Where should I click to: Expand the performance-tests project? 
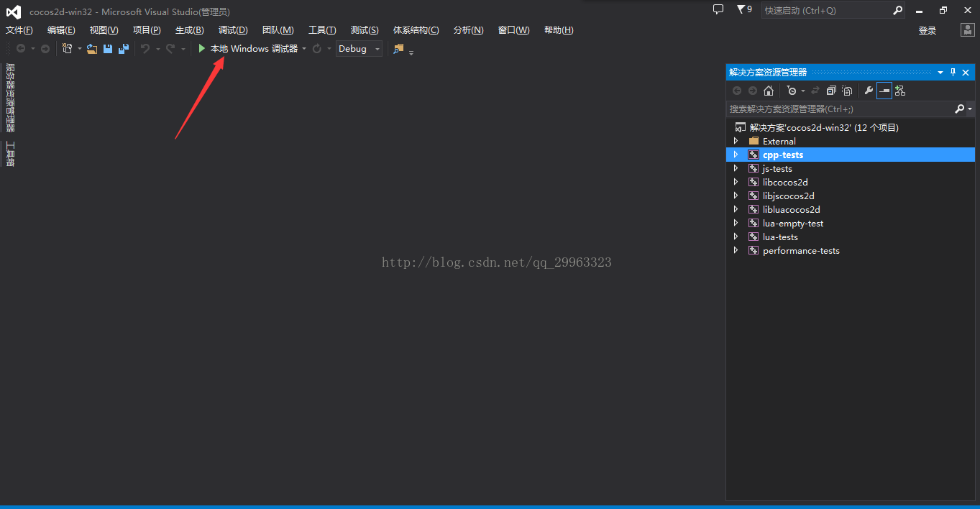[x=736, y=251]
